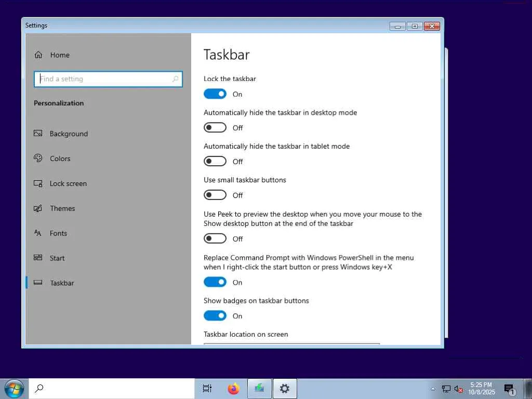The height and width of the screenshot is (399, 532).
Task: Turn on Use small taskbar buttons
Action: coord(215,195)
